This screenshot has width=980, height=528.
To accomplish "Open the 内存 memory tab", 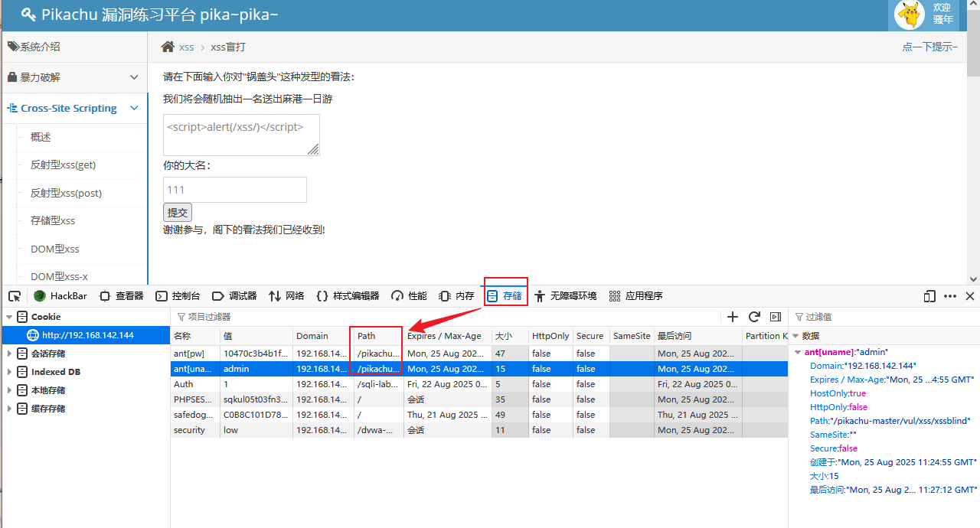I will (456, 296).
